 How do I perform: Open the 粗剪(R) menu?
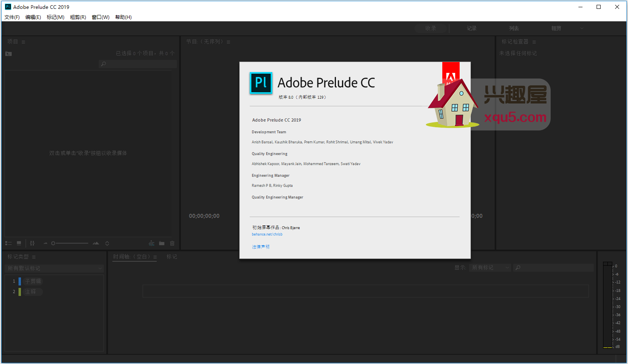[78, 17]
